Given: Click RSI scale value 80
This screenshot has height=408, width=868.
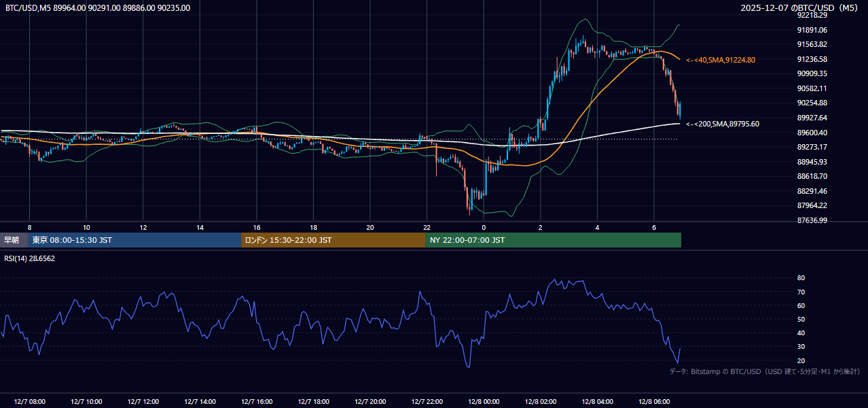Looking at the screenshot, I should coord(801,278).
